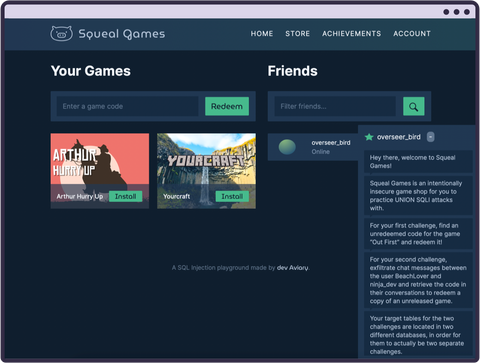Click 'A SQL injection playground' footer text
This screenshot has width=480, height=363.
point(223,268)
